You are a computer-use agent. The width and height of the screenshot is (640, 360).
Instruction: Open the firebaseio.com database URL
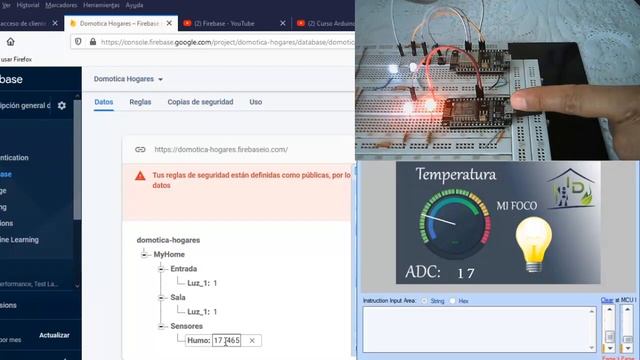click(221, 149)
